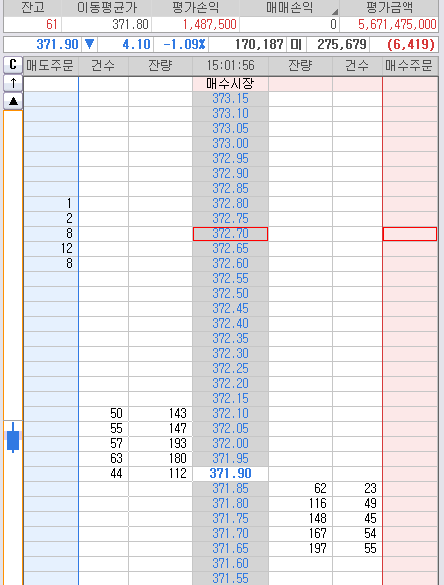Select price row 371.65

click(x=230, y=548)
